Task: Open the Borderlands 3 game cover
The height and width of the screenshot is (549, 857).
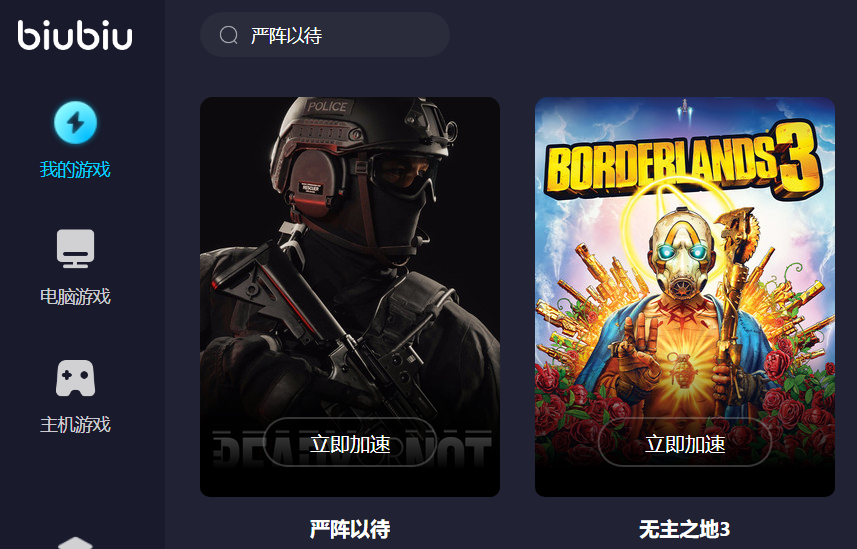Action: [x=685, y=297]
